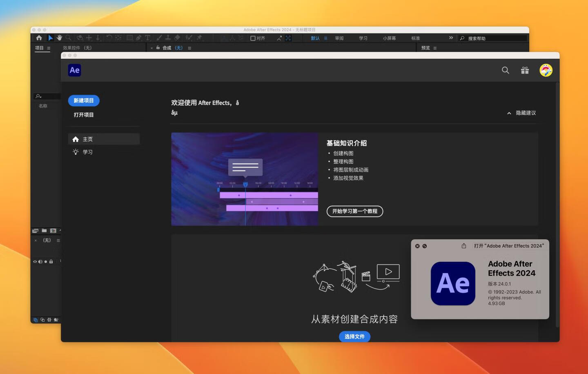Switch to the 小屏幕 workspace
Viewport: 588px width, 374px height.
[389, 38]
